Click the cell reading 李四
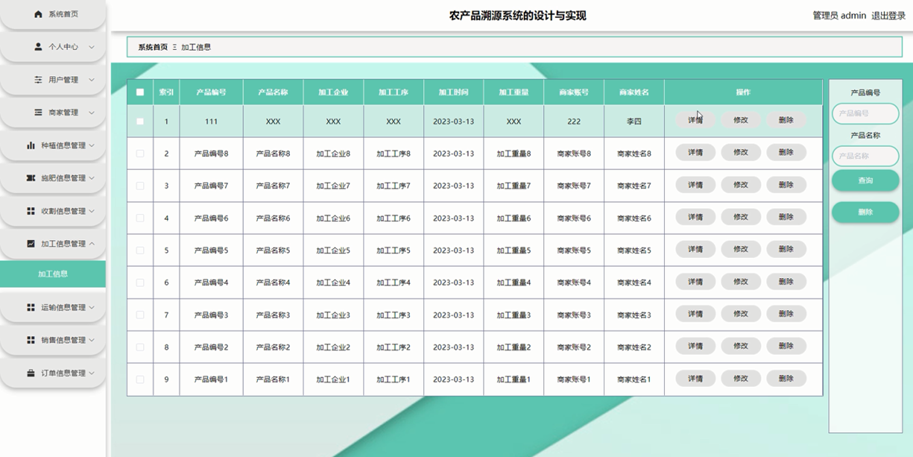The width and height of the screenshot is (913, 457). click(x=634, y=122)
